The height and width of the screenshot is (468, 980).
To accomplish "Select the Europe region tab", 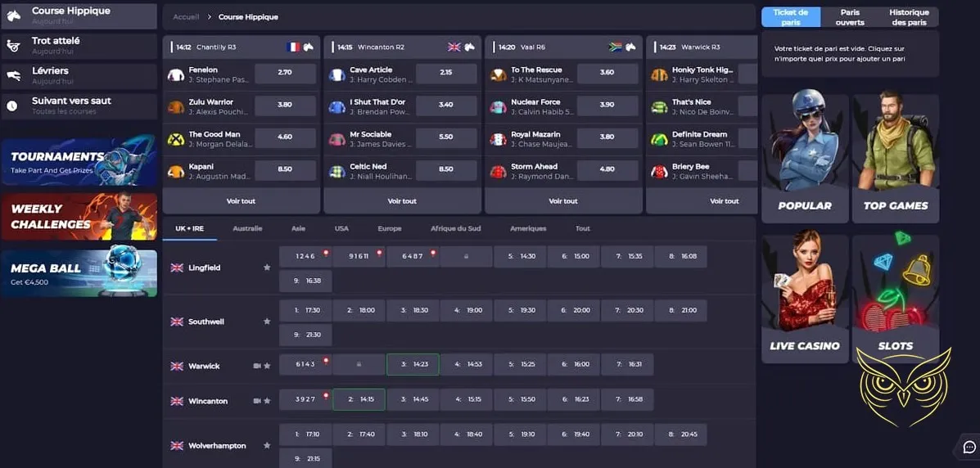I will (390, 229).
